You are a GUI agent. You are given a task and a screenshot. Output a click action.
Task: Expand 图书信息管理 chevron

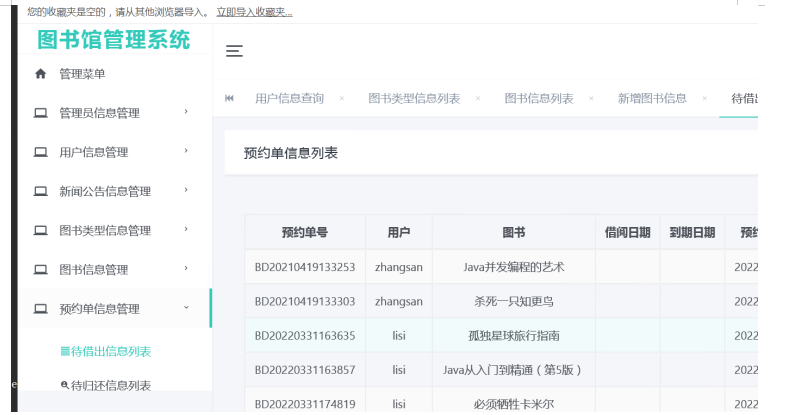(186, 268)
